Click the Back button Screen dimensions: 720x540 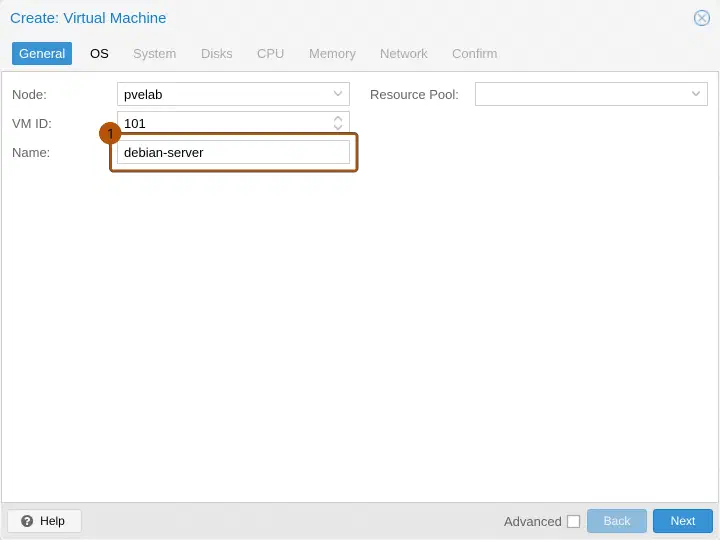pos(617,521)
